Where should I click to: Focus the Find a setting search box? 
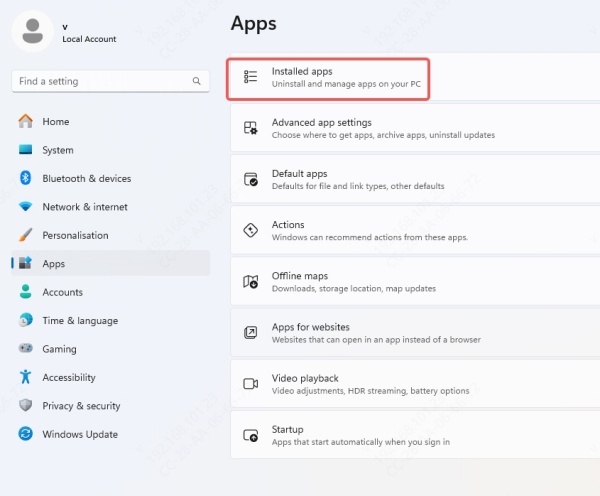(x=111, y=81)
